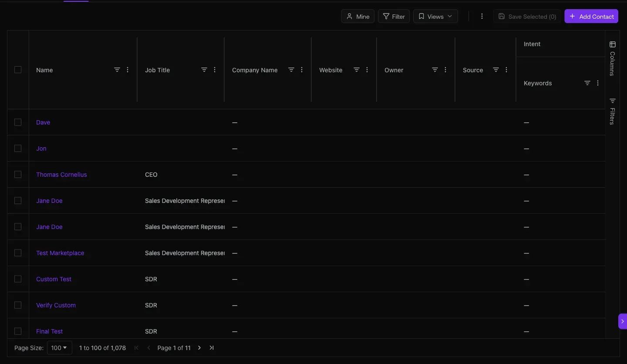Open the Website column filter icon
Screen dimensions: 627x364
point(357,70)
